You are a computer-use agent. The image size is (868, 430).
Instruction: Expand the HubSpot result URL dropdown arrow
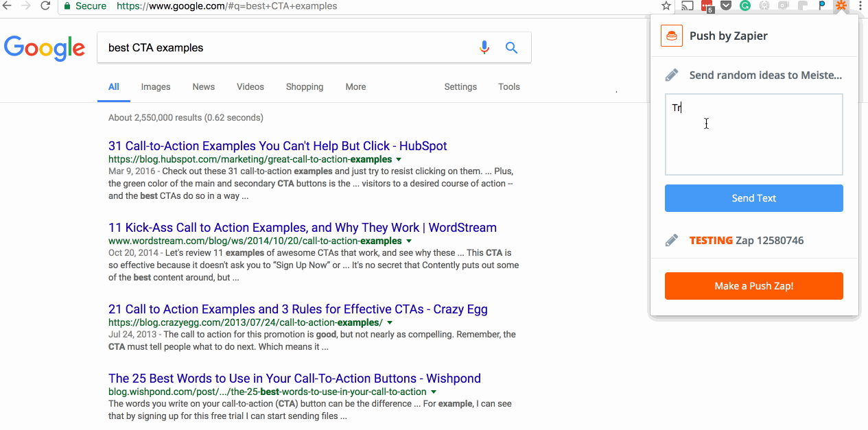tap(399, 159)
